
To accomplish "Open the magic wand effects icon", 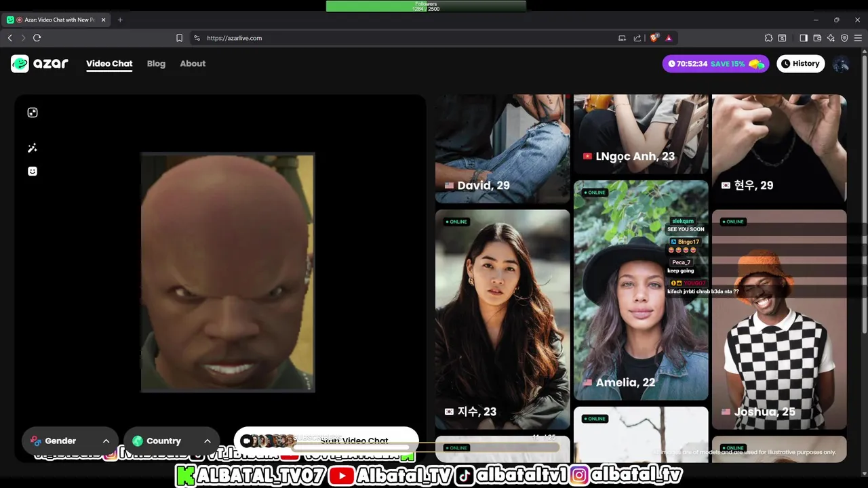I will 33,148.
